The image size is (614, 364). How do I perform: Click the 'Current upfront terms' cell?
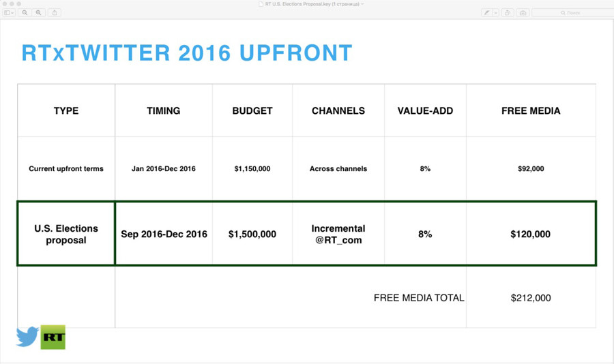tap(66, 168)
